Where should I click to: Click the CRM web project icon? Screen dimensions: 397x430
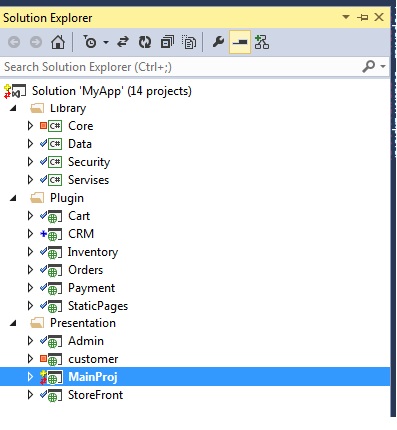(x=55, y=234)
